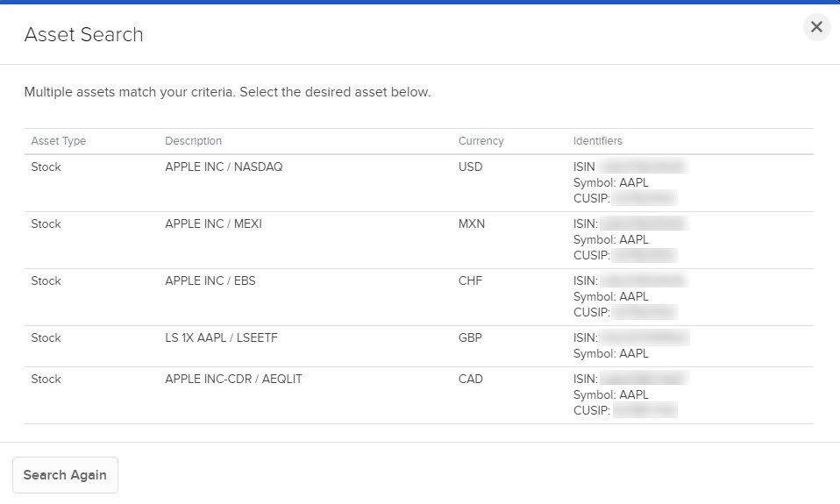This screenshot has width=840, height=504.
Task: Click the MXN currency cell
Action: [472, 224]
